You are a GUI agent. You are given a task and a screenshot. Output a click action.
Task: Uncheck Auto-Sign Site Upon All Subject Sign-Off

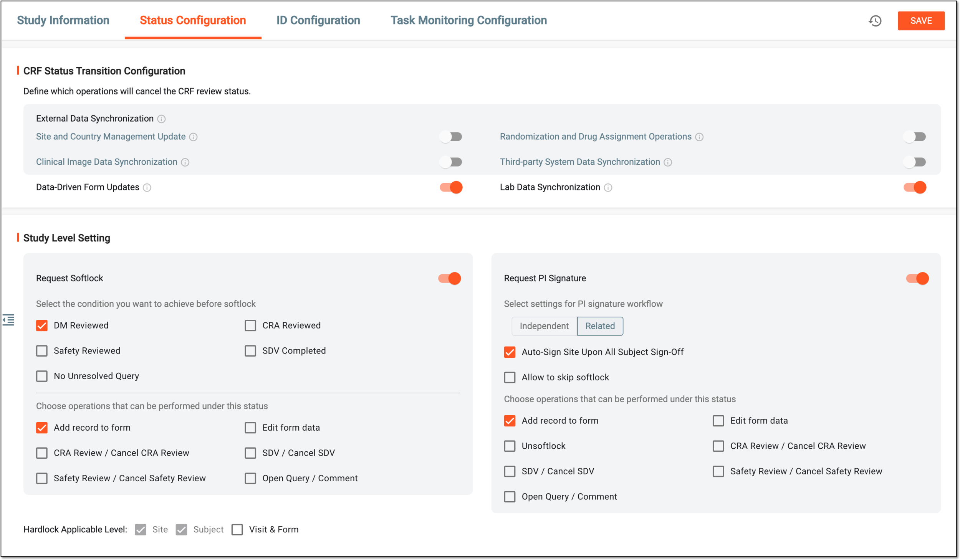pos(510,352)
